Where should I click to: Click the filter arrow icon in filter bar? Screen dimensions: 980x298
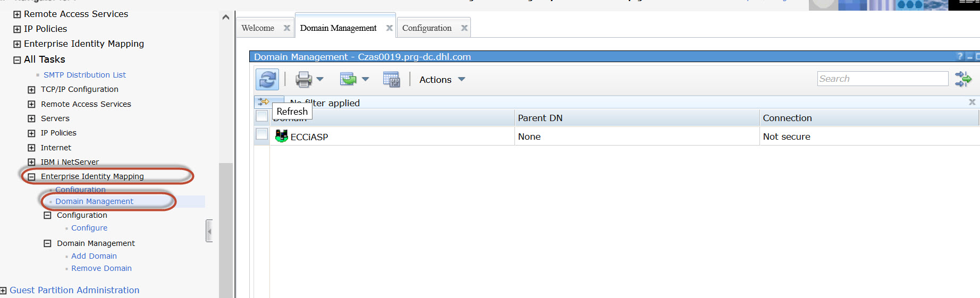pos(263,101)
